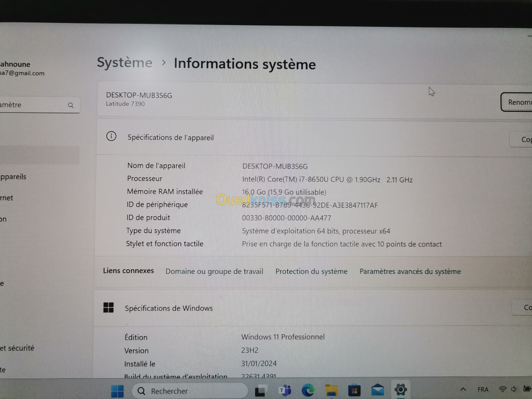532x399 pixels.
Task: Copy Windows specifications with Copier button
Action: [x=522, y=308]
